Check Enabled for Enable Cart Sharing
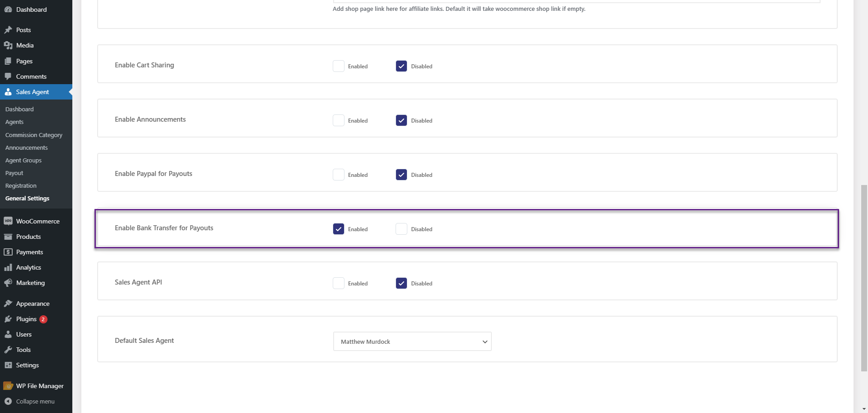This screenshot has height=413, width=868. click(339, 66)
